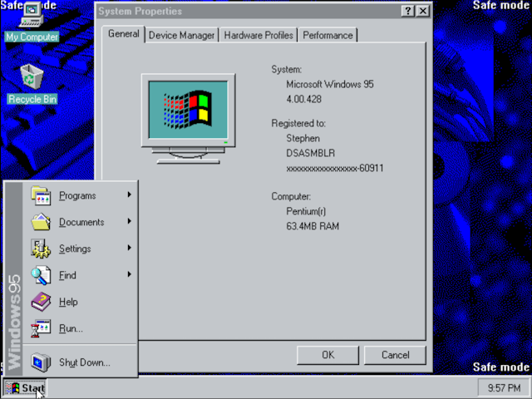Choose Documents in the Start menu
The height and width of the screenshot is (399, 532).
80,222
